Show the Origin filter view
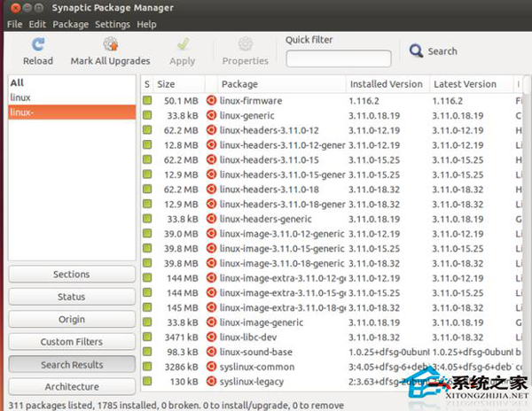This screenshot has height=411, width=532. (x=72, y=319)
